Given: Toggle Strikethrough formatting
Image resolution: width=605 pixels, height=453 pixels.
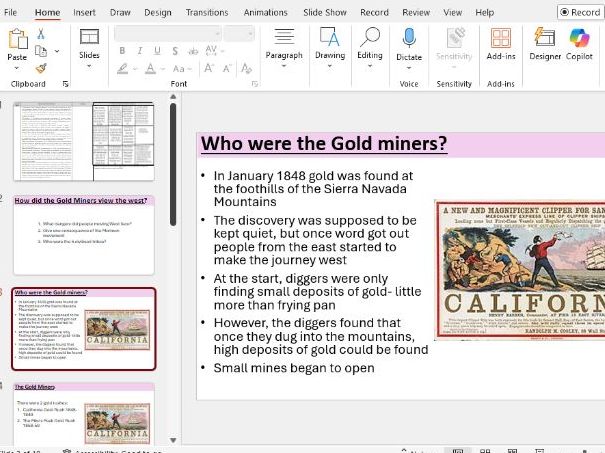Looking at the screenshot, I should coord(193,51).
